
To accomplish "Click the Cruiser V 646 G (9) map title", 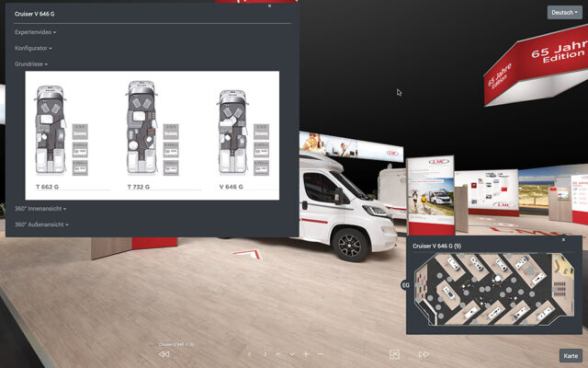I will point(437,246).
